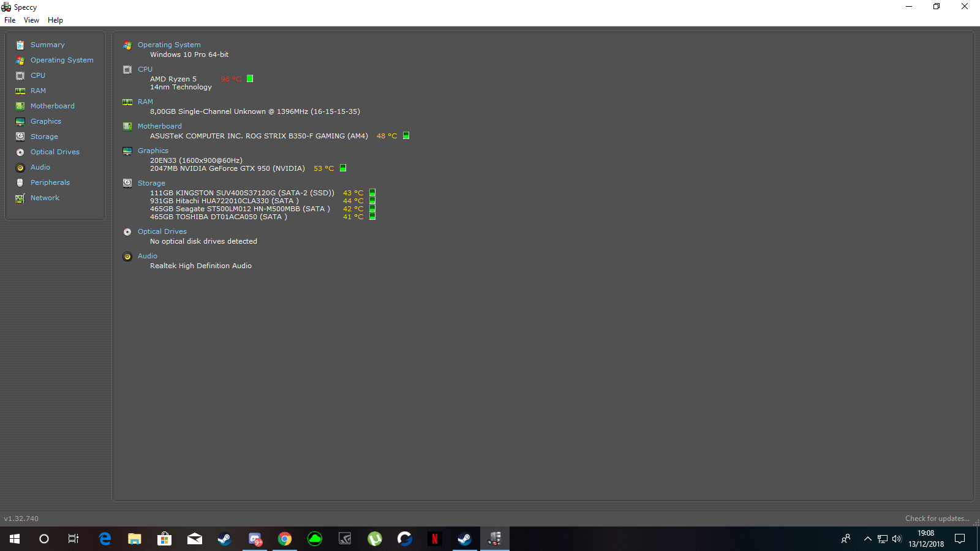Click the Summary icon in the sidebar
Image resolution: width=980 pixels, height=551 pixels.
20,45
